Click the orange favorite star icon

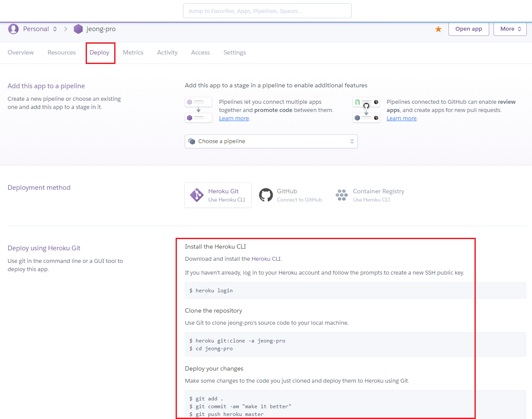tap(438, 29)
